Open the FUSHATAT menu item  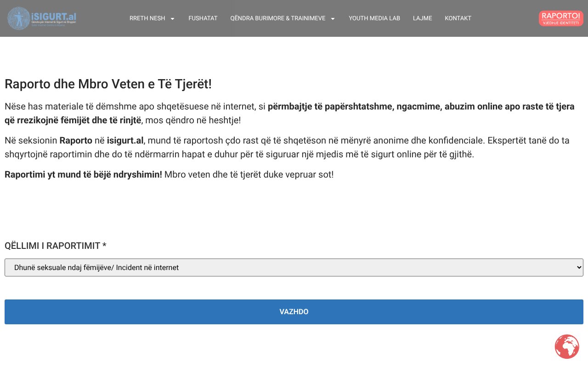coord(203,18)
